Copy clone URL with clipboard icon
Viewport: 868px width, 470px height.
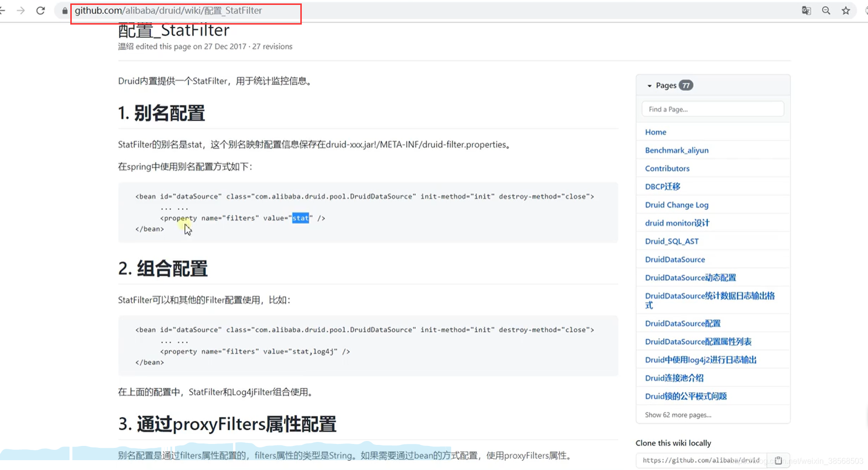tap(778, 460)
